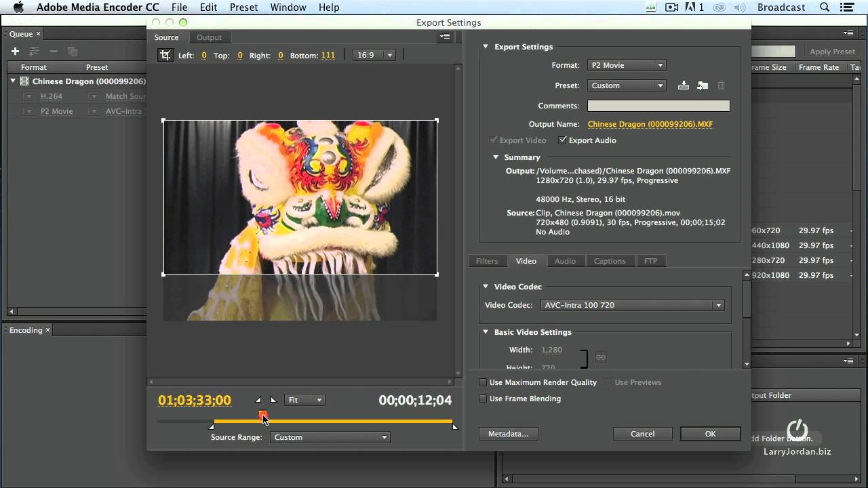Click the orange playhead on the timeline
The width and height of the screenshot is (868, 488).
pos(263,415)
